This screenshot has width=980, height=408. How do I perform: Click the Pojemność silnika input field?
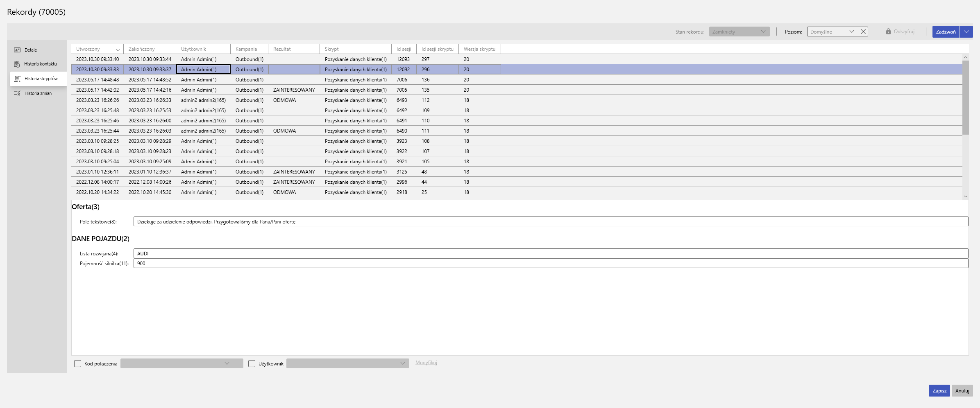550,264
